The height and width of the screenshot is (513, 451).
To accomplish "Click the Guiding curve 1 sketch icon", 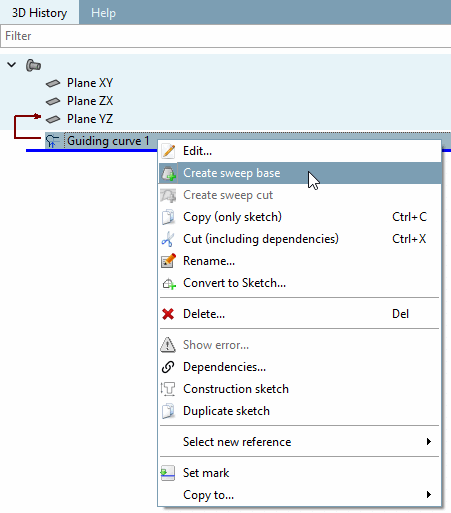I will tap(53, 141).
